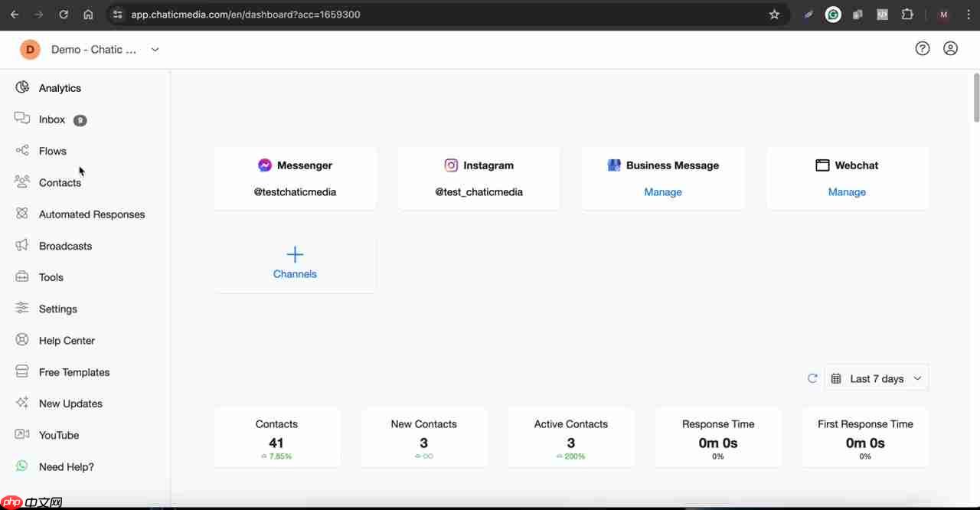980x510 pixels.
Task: Click the Contacts people icon
Action: (22, 181)
